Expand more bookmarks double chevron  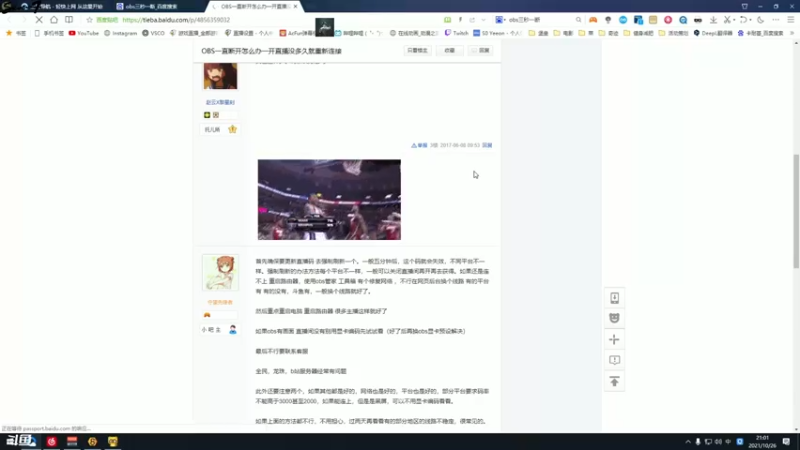click(x=792, y=33)
